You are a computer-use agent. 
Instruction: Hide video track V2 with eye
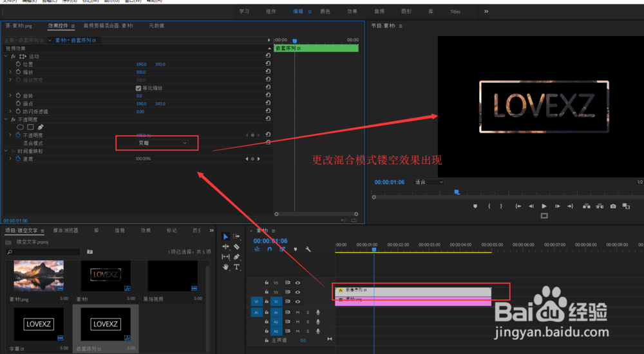pyautogui.click(x=298, y=292)
